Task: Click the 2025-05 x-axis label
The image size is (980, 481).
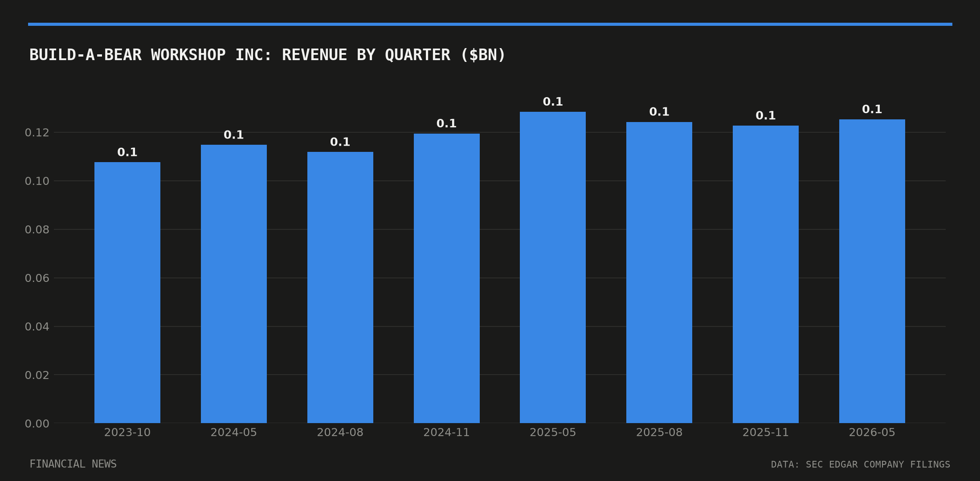Action: coord(553,432)
